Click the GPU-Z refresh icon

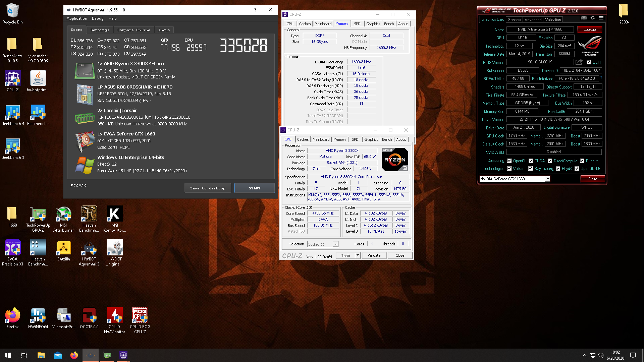coord(592,18)
